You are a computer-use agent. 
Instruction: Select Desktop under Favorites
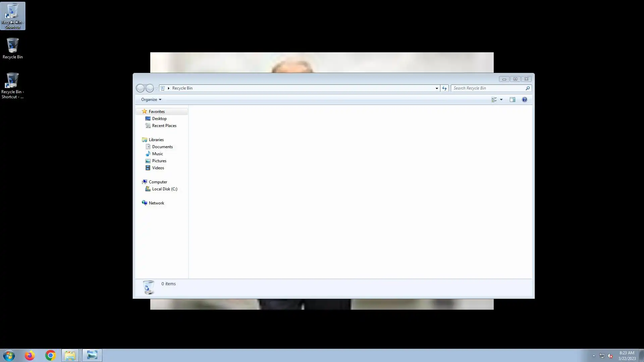pos(159,119)
